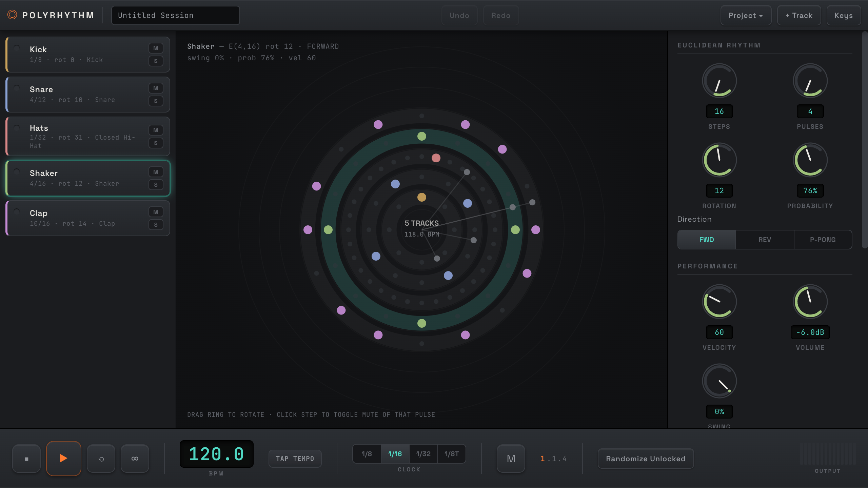Click the Tap Tempo button
868x488 pixels.
pos(295,459)
